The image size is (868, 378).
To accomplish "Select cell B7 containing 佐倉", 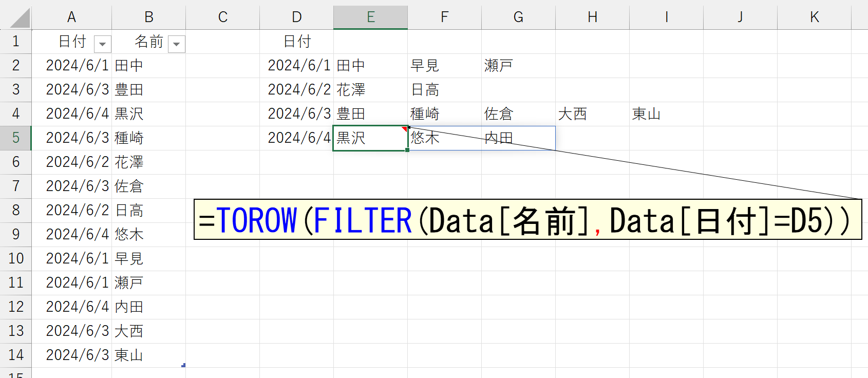I will point(148,186).
